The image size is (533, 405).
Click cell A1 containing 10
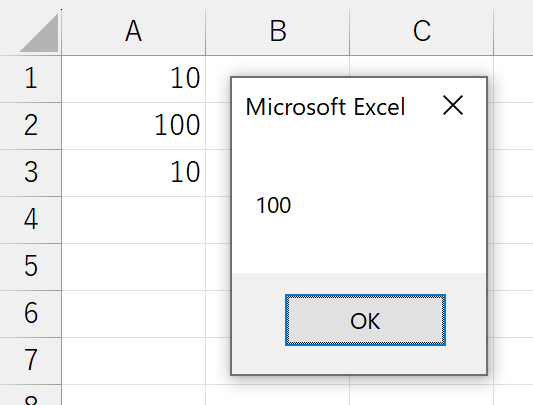tap(134, 79)
